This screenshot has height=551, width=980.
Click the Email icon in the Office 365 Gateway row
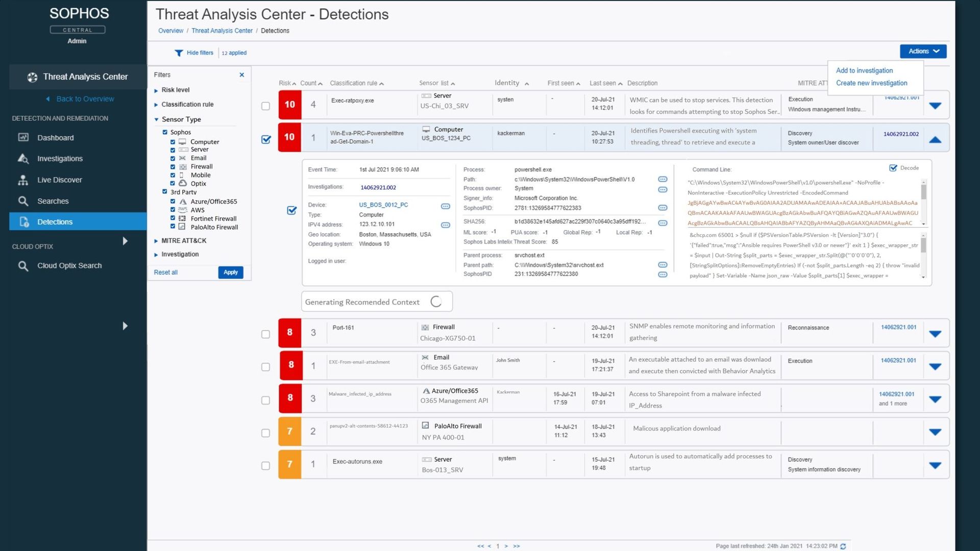(425, 358)
